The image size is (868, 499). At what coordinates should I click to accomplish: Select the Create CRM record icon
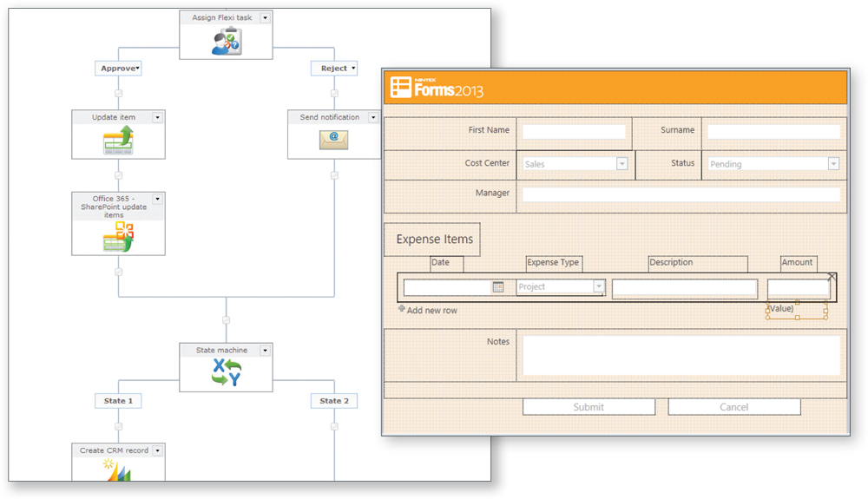tap(118, 469)
